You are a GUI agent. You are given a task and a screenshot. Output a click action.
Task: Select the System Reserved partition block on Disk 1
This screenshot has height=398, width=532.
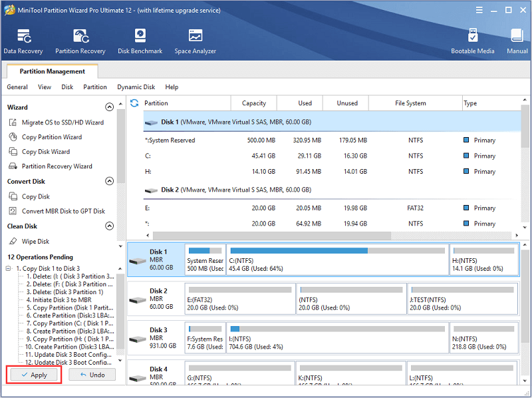(205, 260)
